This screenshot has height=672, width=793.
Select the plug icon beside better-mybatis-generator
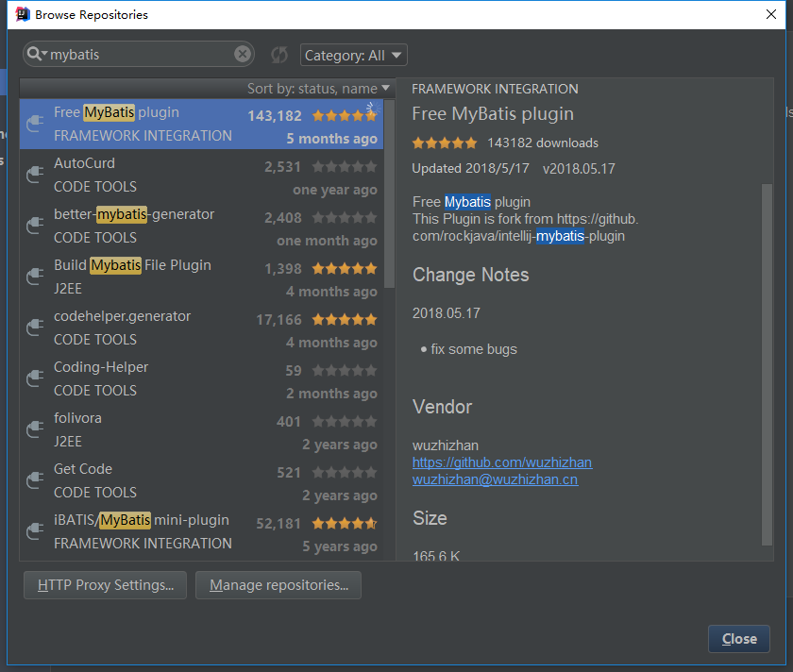point(35,226)
